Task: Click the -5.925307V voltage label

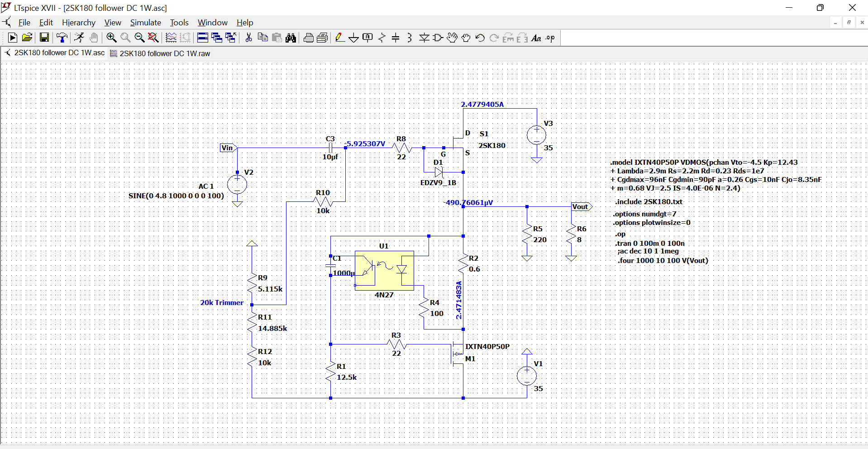Action: click(365, 143)
